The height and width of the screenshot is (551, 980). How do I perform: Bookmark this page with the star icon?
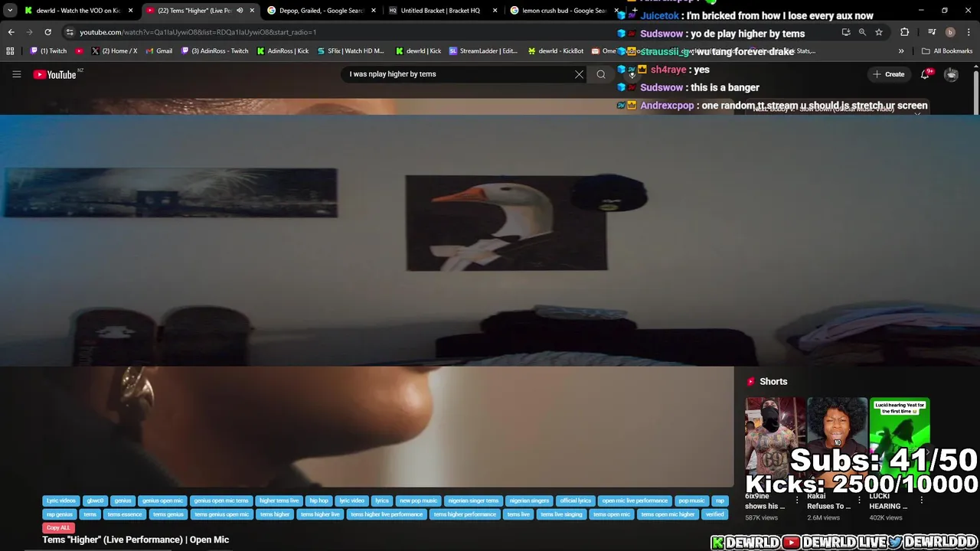879,32
